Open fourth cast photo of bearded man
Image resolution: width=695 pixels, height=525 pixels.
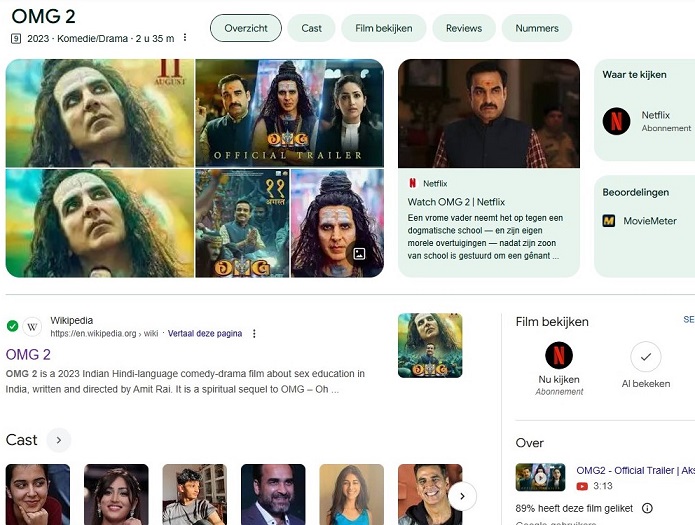coord(273,494)
